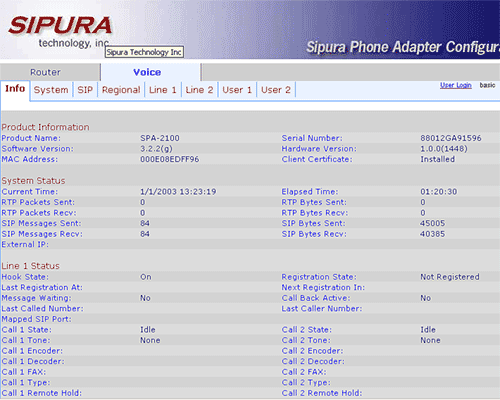This screenshot has height=400, width=500.
Task: Open the Info sub-tab
Action: pos(15,89)
